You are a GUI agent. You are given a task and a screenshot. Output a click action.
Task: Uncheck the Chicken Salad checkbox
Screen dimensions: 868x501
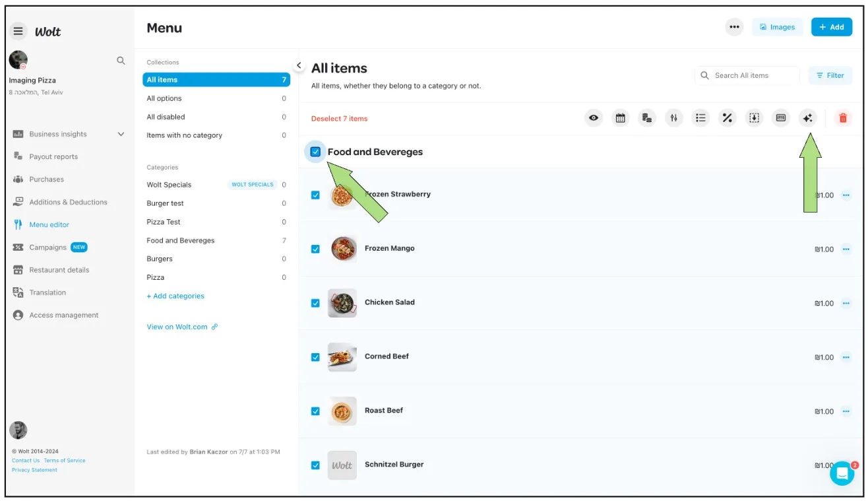point(315,303)
